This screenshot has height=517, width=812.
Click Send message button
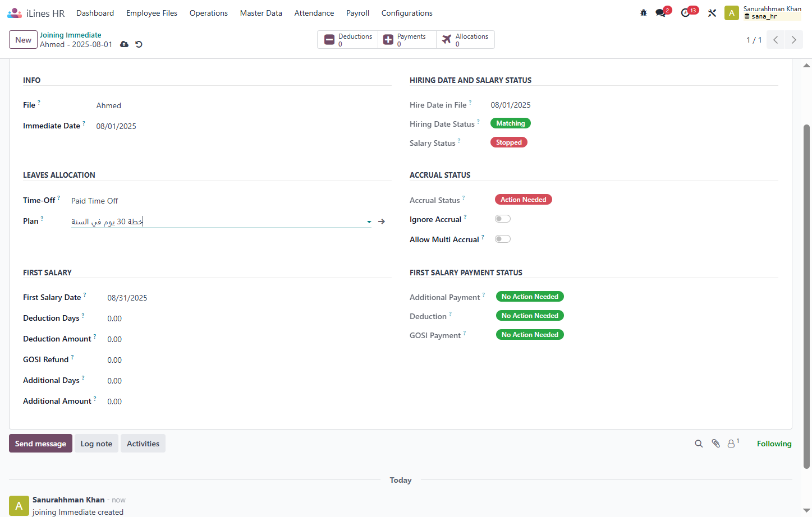[x=40, y=444]
